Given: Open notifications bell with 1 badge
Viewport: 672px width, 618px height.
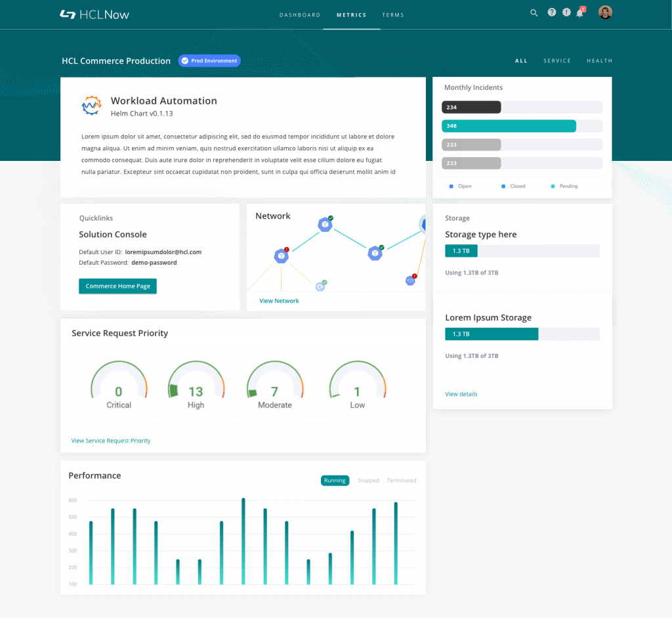Looking at the screenshot, I should click(x=580, y=12).
